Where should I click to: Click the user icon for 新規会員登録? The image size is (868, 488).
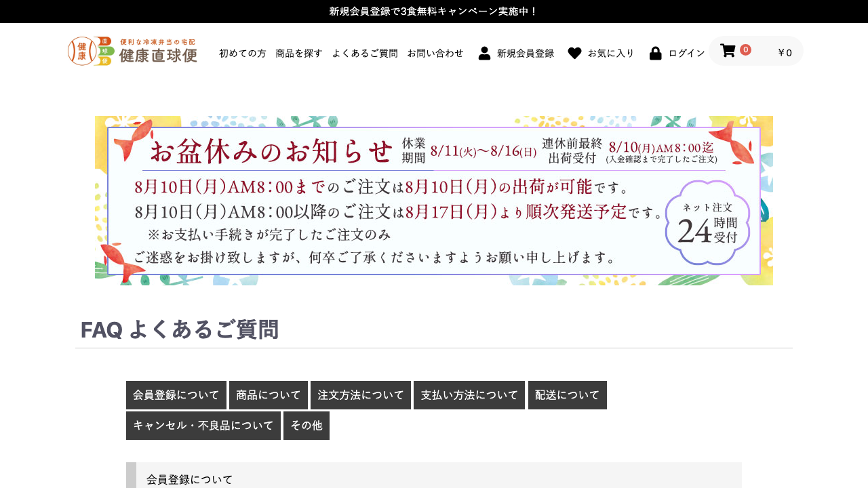pyautogui.click(x=484, y=53)
